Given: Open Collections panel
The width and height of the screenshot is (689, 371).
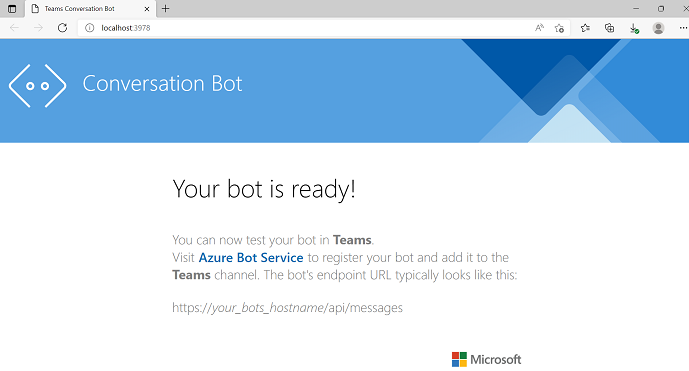Looking at the screenshot, I should tap(609, 28).
